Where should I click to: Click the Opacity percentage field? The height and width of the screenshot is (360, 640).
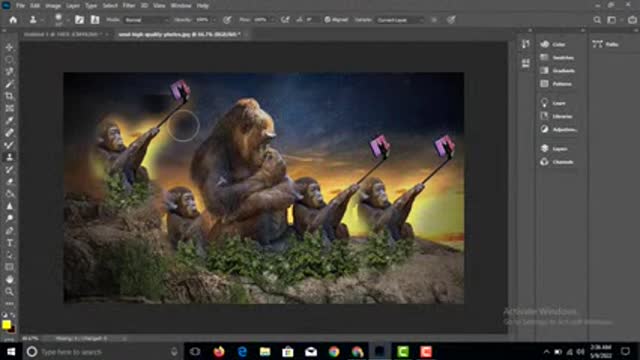[x=202, y=20]
